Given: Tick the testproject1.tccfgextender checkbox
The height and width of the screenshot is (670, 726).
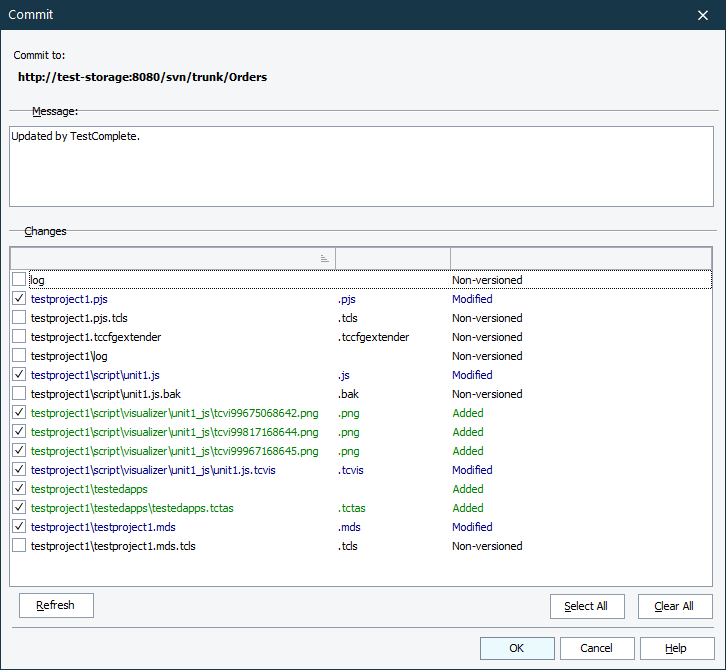Looking at the screenshot, I should click(19, 337).
